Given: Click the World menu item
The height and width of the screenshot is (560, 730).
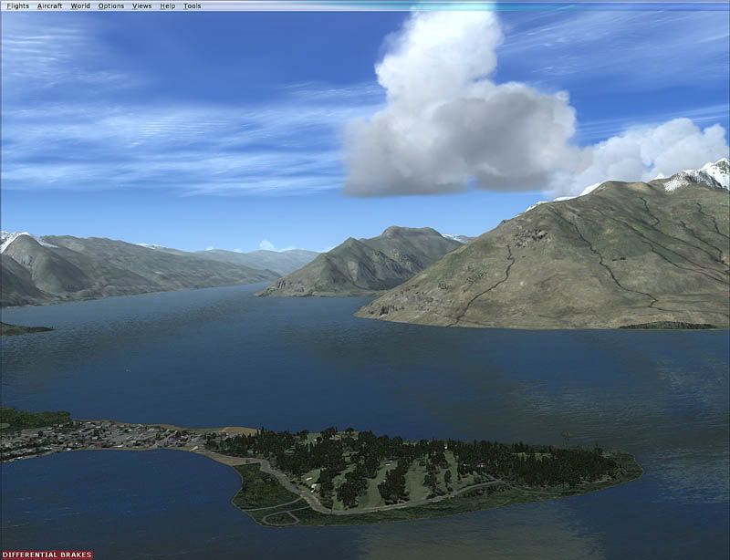Looking at the screenshot, I should point(80,5).
